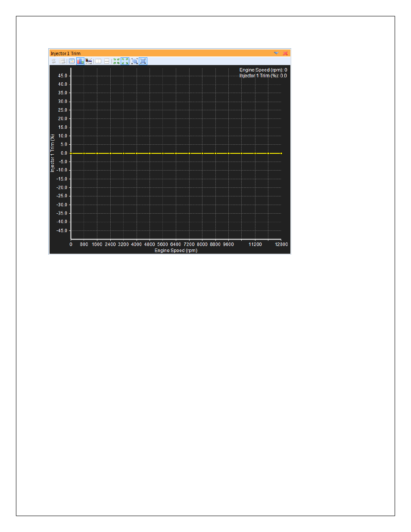Select the curve point at 2400 rpm
The height and width of the screenshot is (532, 411).
110,153
